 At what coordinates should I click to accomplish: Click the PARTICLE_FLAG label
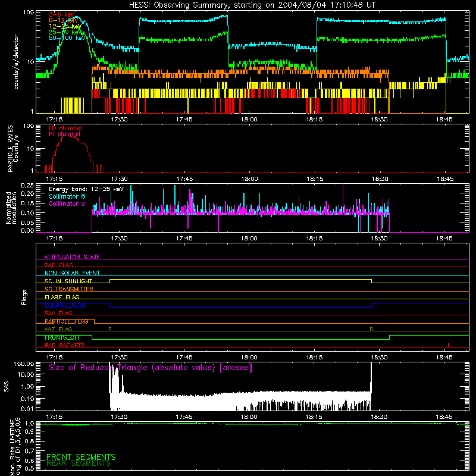67,321
